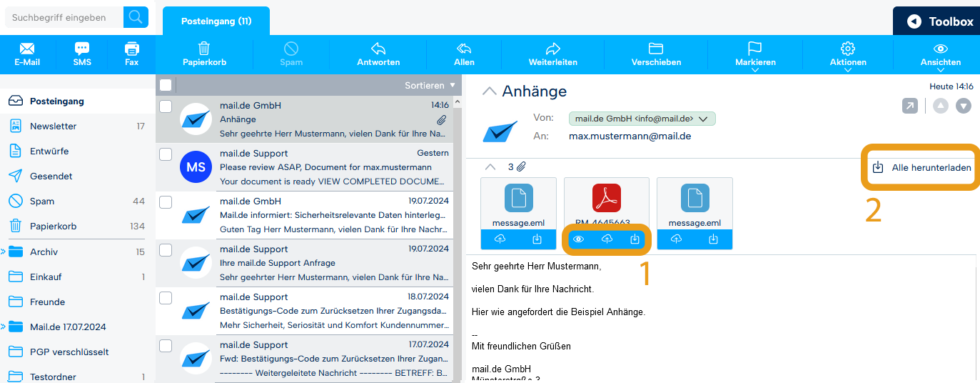The height and width of the screenshot is (383, 980).
Task: Open the Toolbox panel
Action: (x=936, y=21)
